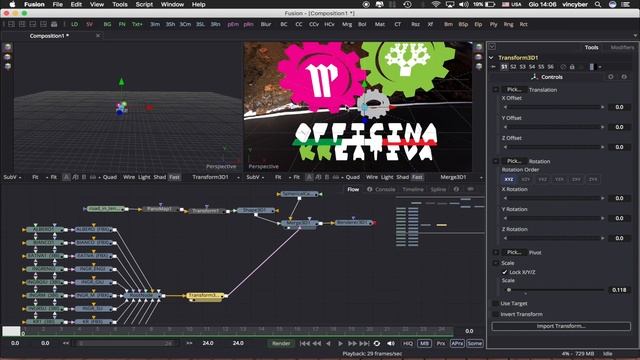Add the Txt+ text tool

[x=137, y=24]
